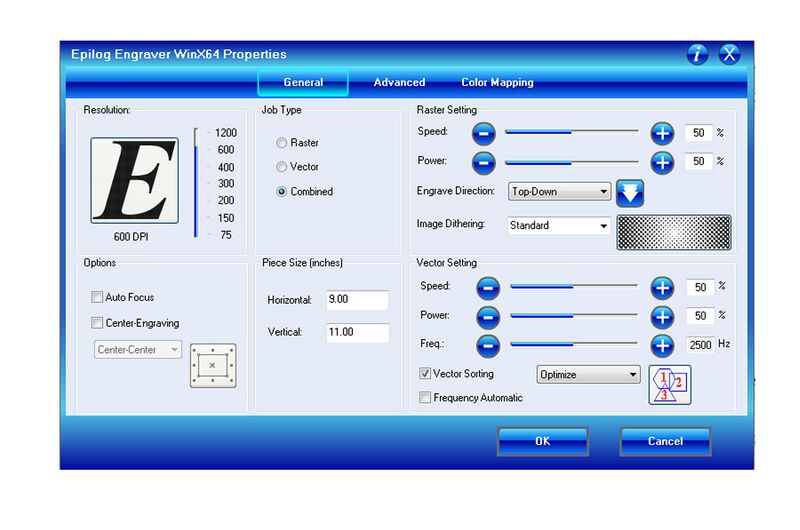Open Image Dithering Standard dropdown
This screenshot has height=530, width=800.
pyautogui.click(x=559, y=225)
